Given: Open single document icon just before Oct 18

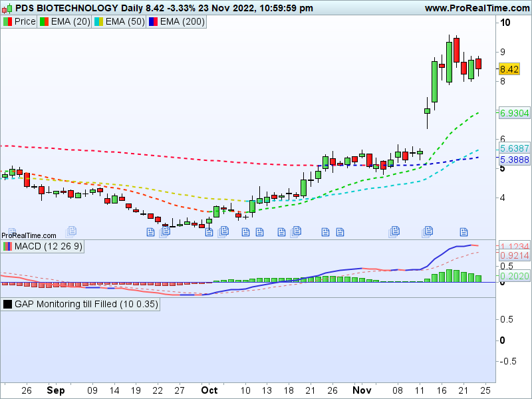Looking at the screenshot, I should (281, 232).
